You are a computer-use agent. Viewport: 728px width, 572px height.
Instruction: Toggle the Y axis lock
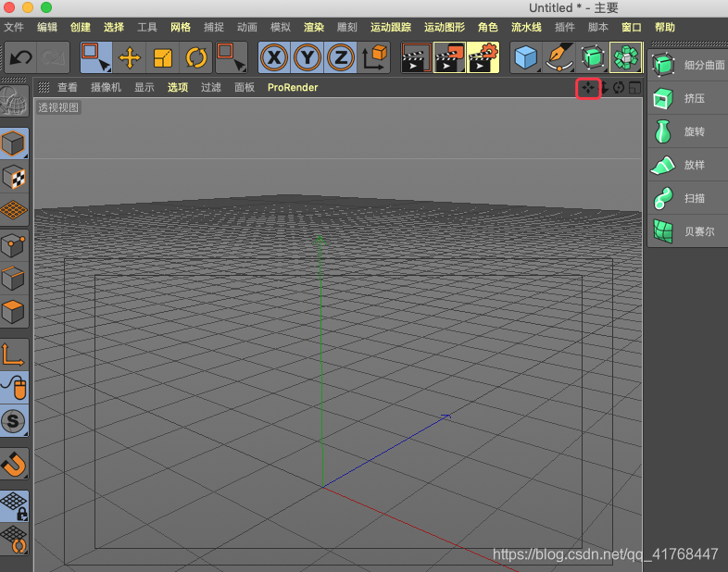pyautogui.click(x=308, y=57)
